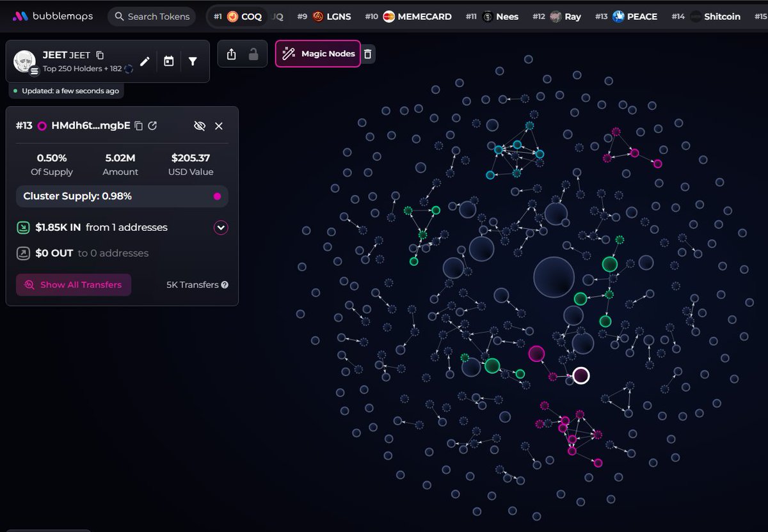The image size is (768, 532).
Task: Click the edit pencil icon
Action: pos(145,61)
